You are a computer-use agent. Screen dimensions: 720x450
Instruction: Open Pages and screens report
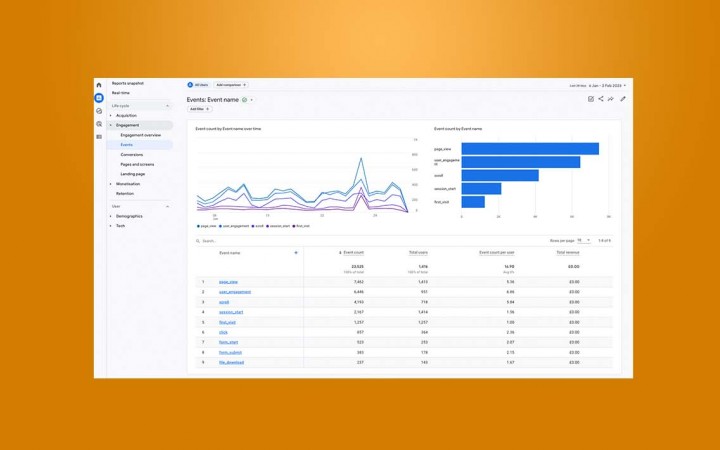(138, 164)
